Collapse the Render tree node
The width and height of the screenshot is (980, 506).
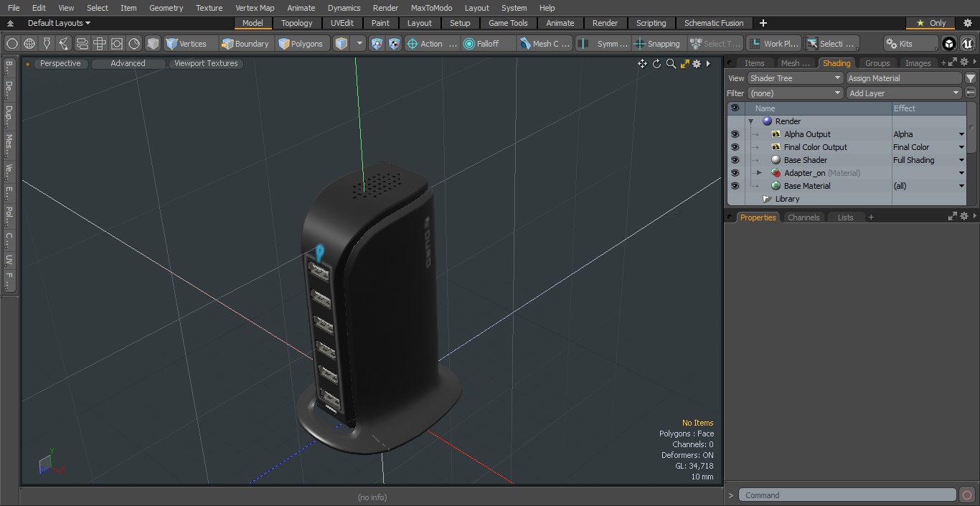750,121
